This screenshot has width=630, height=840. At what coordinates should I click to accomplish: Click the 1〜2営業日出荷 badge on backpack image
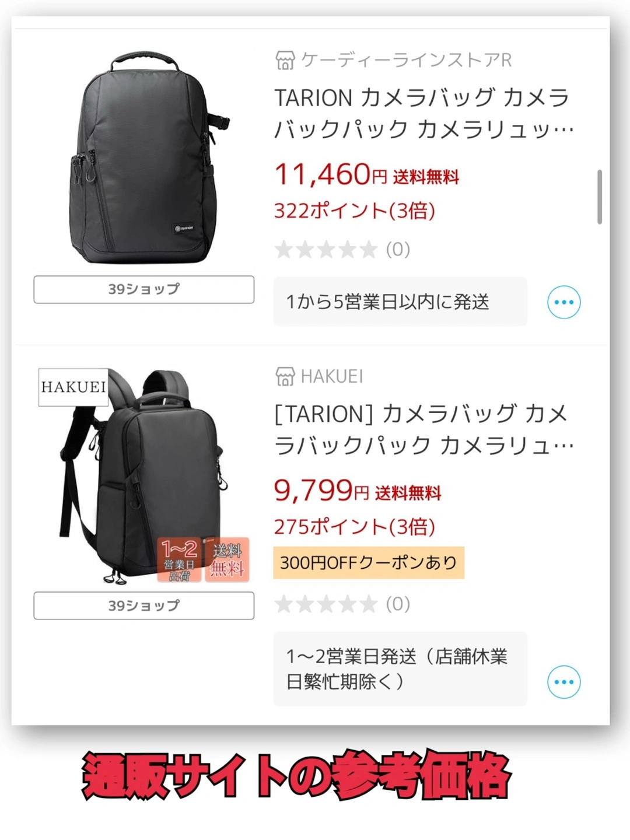click(x=180, y=560)
